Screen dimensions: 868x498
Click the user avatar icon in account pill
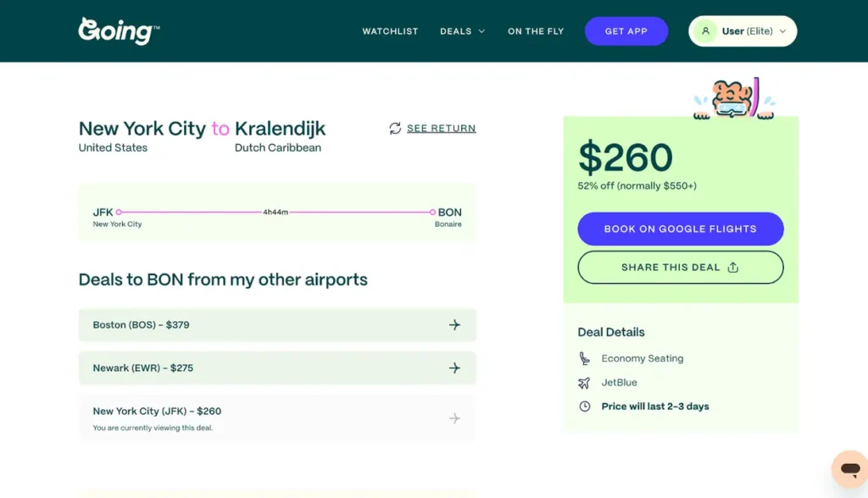[706, 30]
